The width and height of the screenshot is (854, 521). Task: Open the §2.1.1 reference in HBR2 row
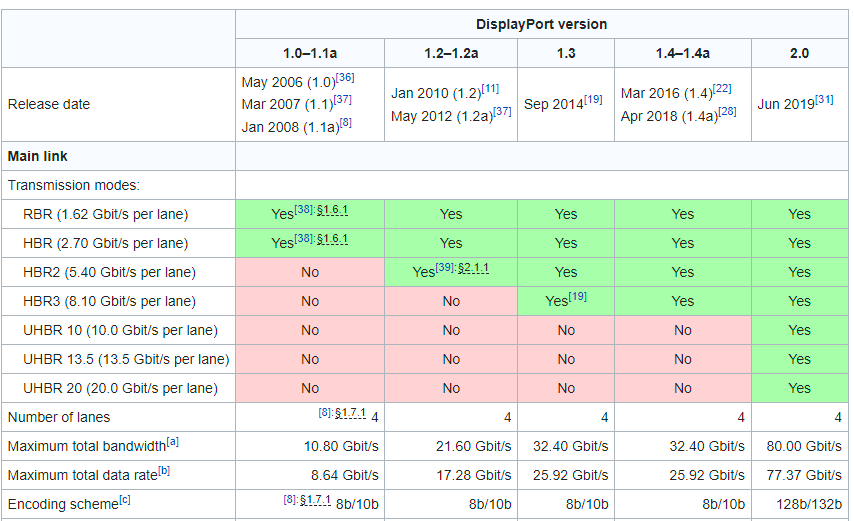click(473, 268)
